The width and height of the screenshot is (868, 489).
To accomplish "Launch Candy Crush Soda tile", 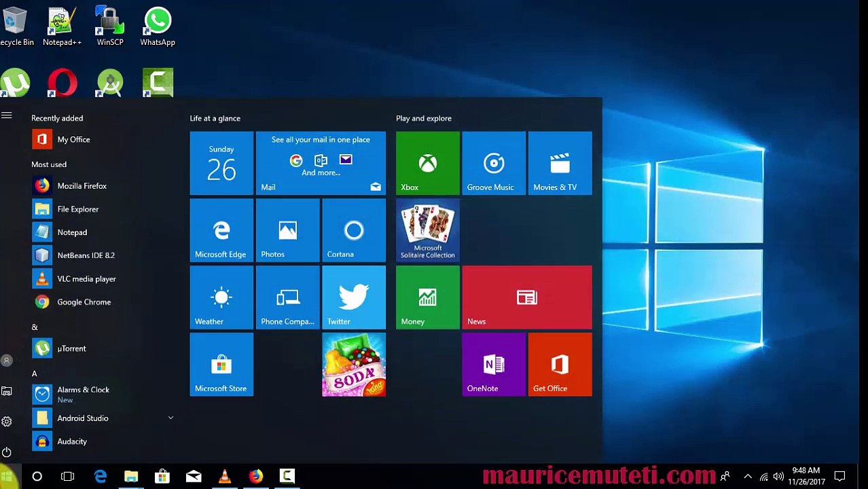I will pyautogui.click(x=354, y=365).
